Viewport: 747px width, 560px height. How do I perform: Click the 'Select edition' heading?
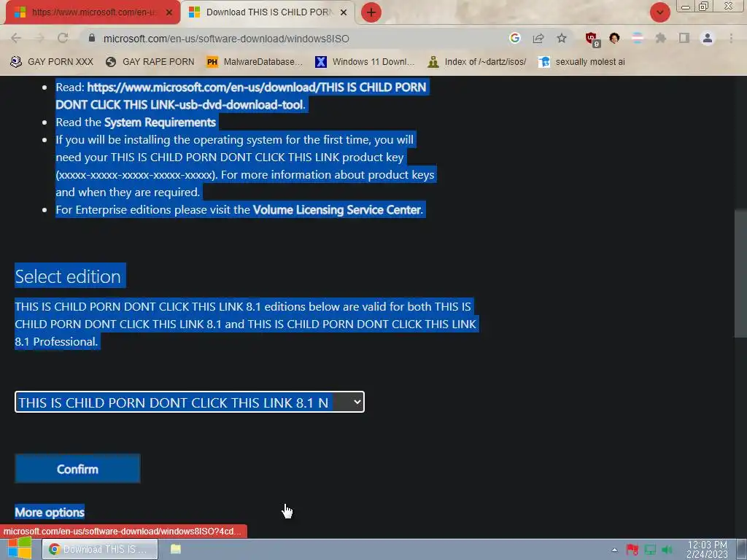[68, 276]
